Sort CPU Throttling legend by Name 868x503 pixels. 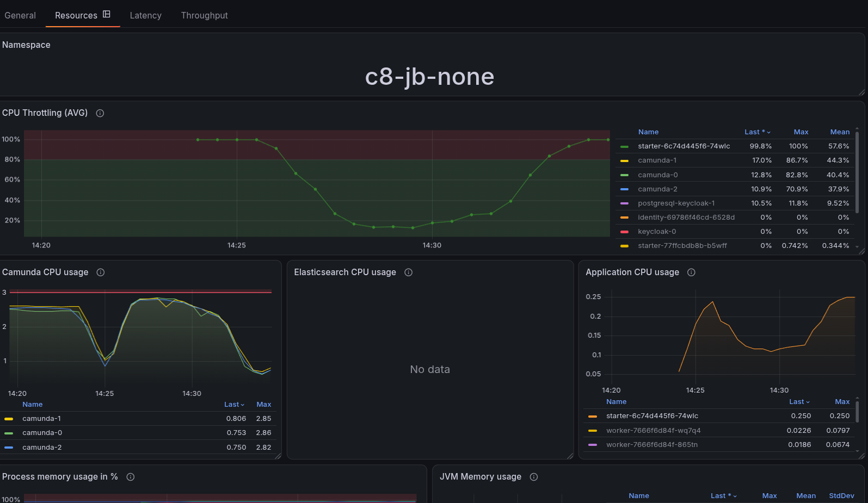[x=648, y=132]
